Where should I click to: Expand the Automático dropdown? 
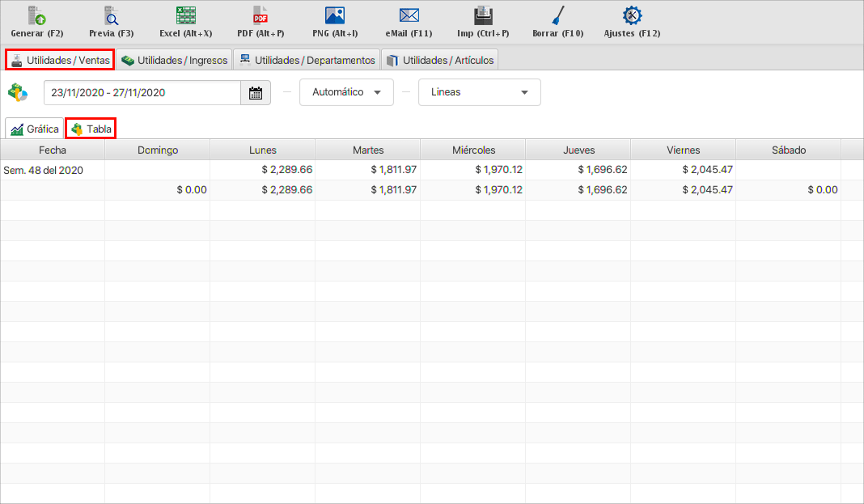pyautogui.click(x=346, y=93)
